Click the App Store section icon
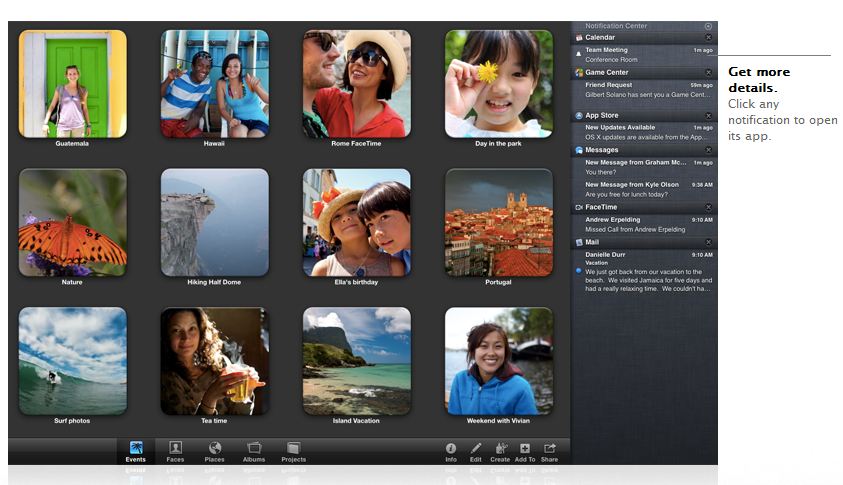This screenshot has height=485, width=843. [x=579, y=116]
